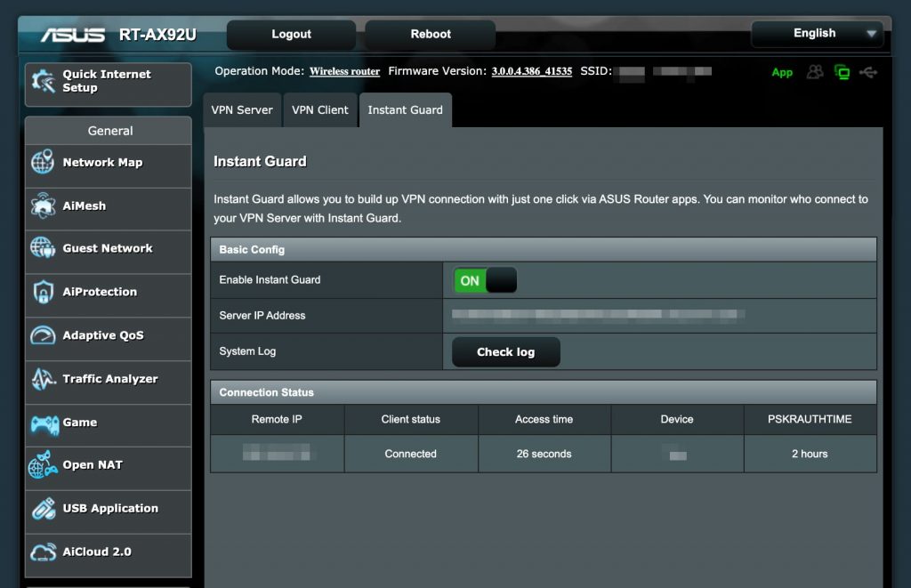This screenshot has width=911, height=588.
Task: Open Guest Network menu item
Action: [108, 252]
